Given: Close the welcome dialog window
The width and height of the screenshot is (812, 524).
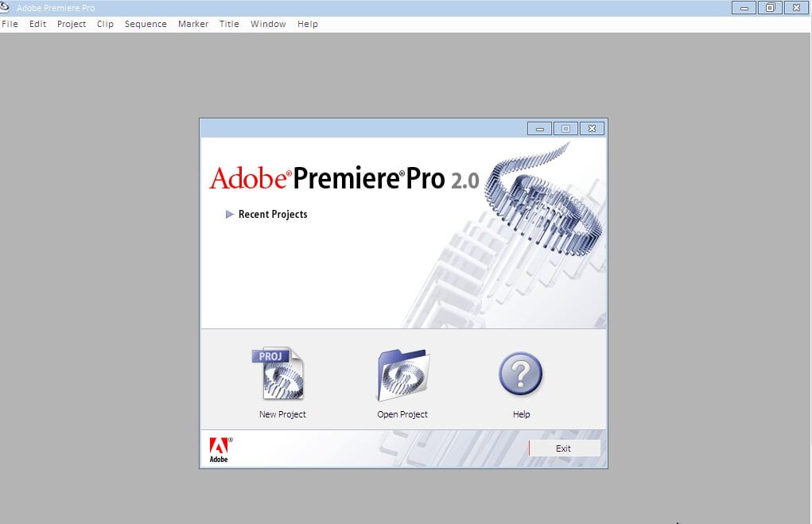Looking at the screenshot, I should click(592, 128).
